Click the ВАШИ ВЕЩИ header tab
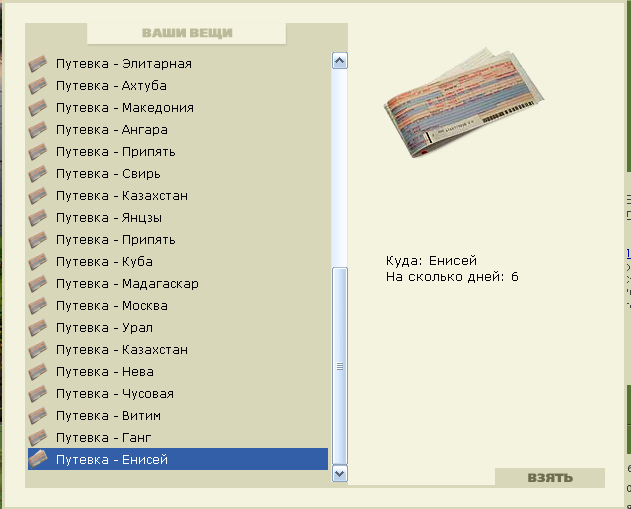Viewport: 631px width, 509px height. coord(187,33)
